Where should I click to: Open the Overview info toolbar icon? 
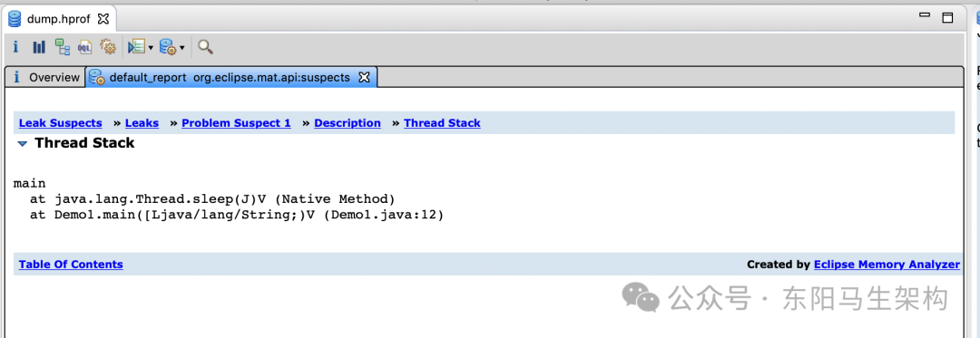16,47
